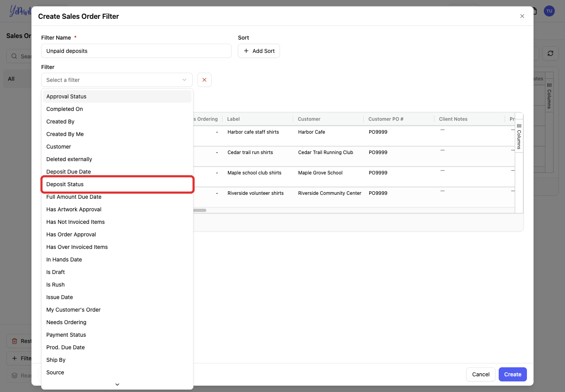Open the Select a filter dropdown

click(x=117, y=80)
